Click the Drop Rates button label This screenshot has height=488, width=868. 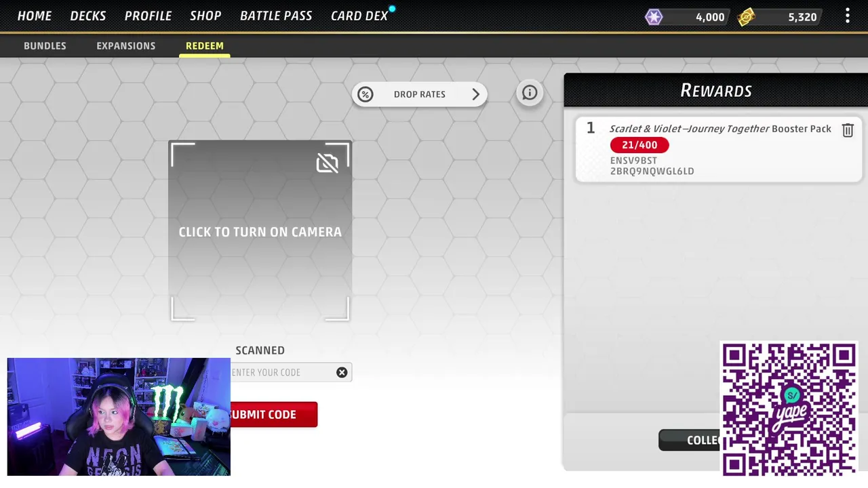420,94
